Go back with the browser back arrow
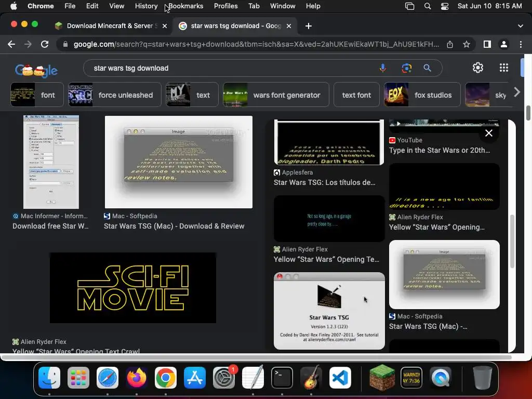 point(11,44)
